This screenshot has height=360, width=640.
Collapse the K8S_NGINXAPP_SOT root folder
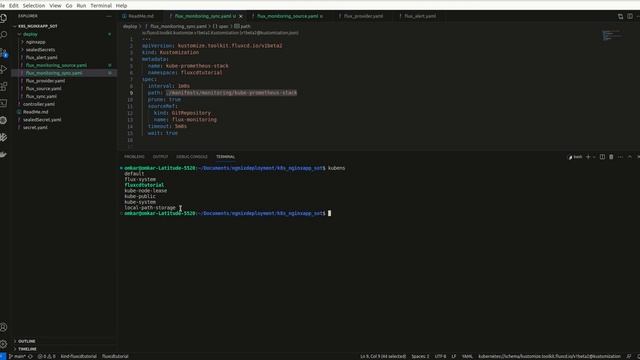click(38, 26)
